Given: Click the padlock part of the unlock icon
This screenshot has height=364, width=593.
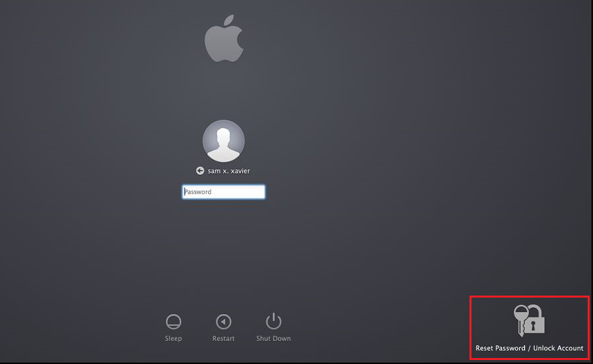Looking at the screenshot, I should (536, 322).
